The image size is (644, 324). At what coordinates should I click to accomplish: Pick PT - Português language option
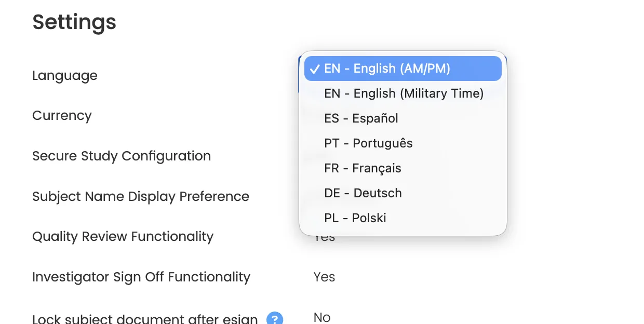click(x=368, y=143)
